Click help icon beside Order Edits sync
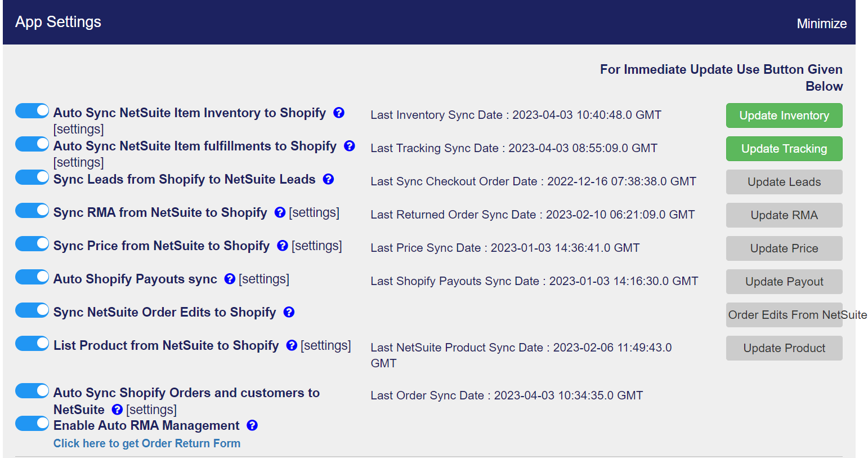Viewport: 868px width, 458px height. (x=289, y=312)
